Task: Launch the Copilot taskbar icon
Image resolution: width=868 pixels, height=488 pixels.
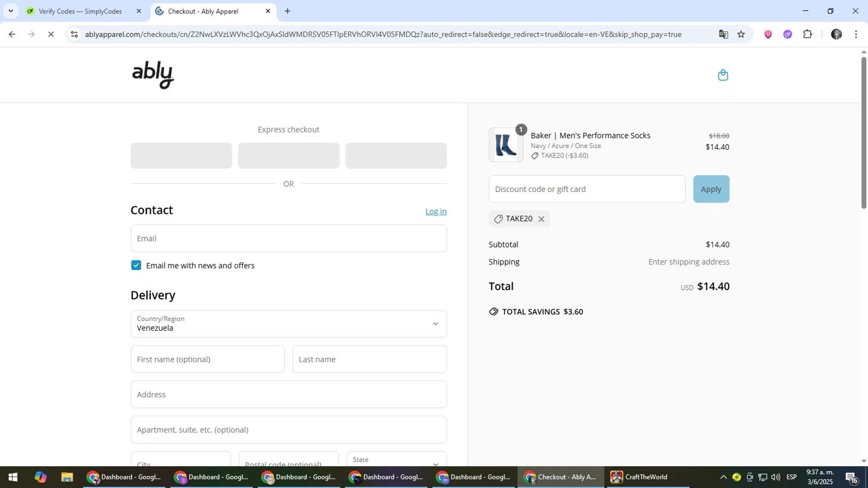Action: pos(40,477)
